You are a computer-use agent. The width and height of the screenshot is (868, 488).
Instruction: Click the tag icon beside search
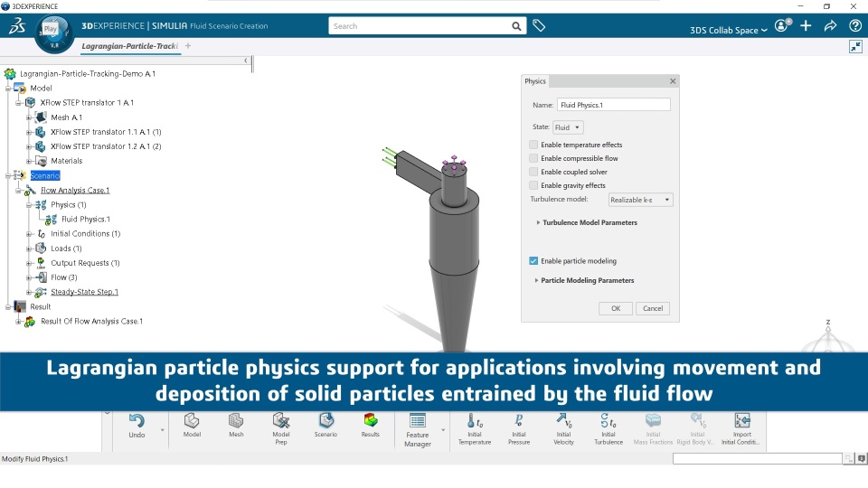tap(539, 25)
